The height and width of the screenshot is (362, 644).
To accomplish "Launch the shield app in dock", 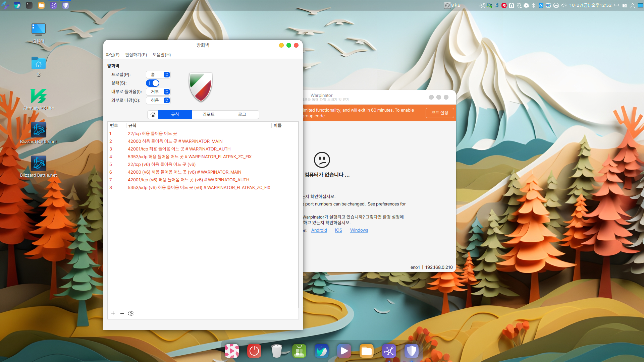I will click(x=412, y=351).
